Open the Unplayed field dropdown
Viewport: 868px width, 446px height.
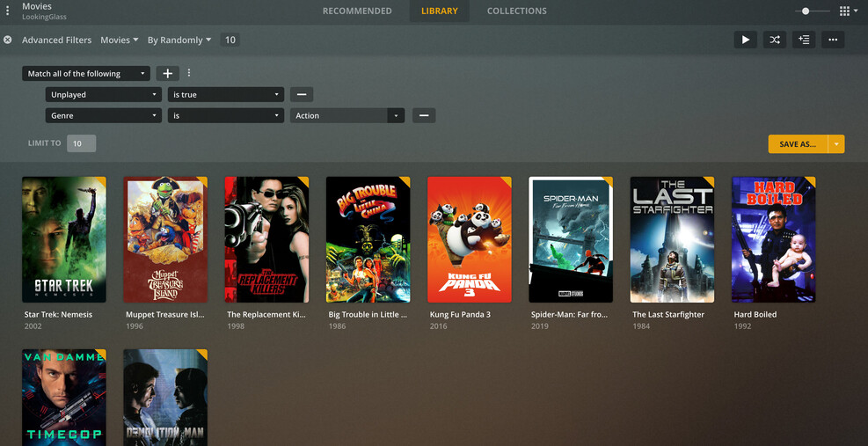coord(104,95)
